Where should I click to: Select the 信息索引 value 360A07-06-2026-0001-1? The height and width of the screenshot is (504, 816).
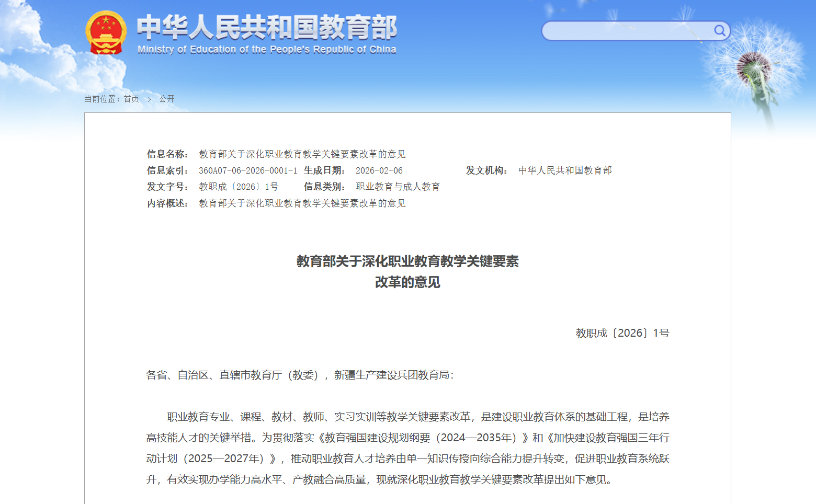(248, 170)
